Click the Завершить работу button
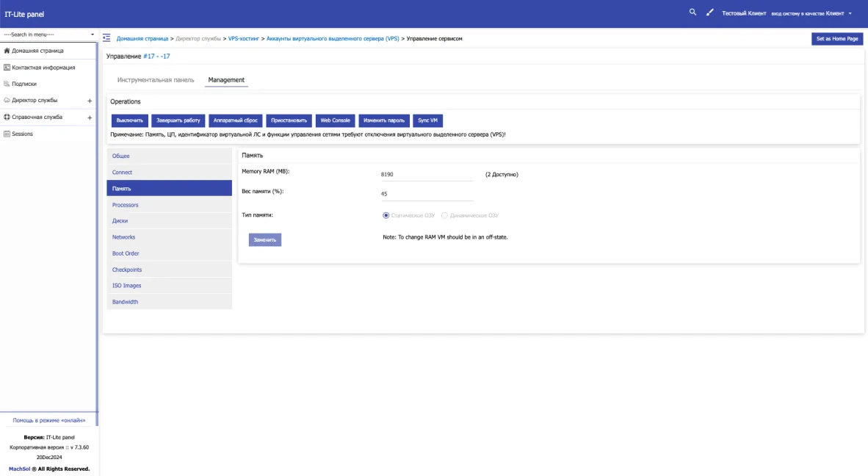The width and height of the screenshot is (868, 476). click(178, 120)
